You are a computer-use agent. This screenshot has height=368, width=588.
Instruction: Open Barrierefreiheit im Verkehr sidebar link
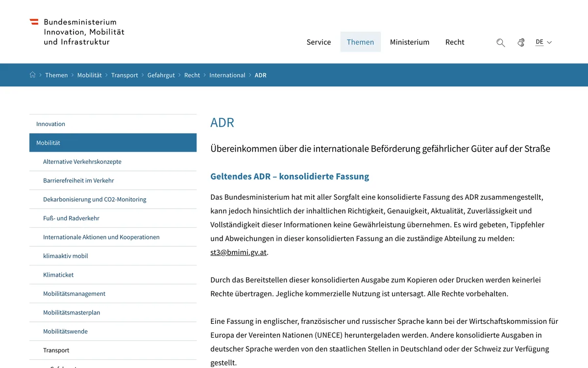113,181
